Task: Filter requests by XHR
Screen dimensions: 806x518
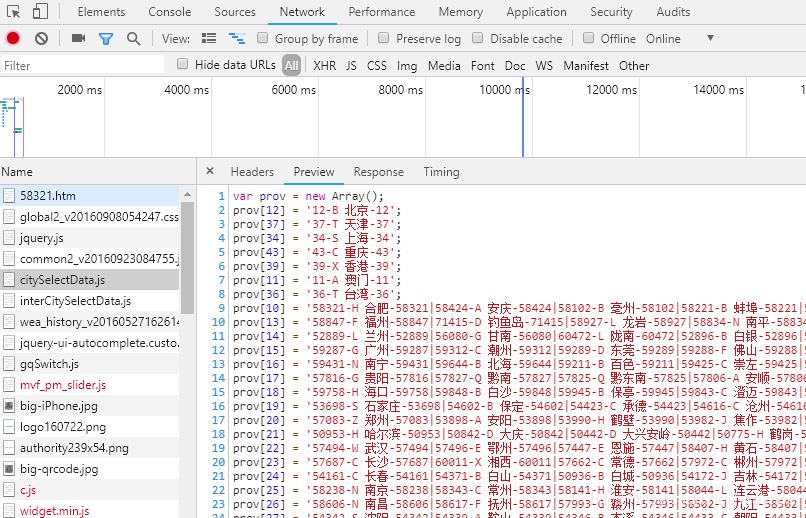Action: (x=325, y=66)
